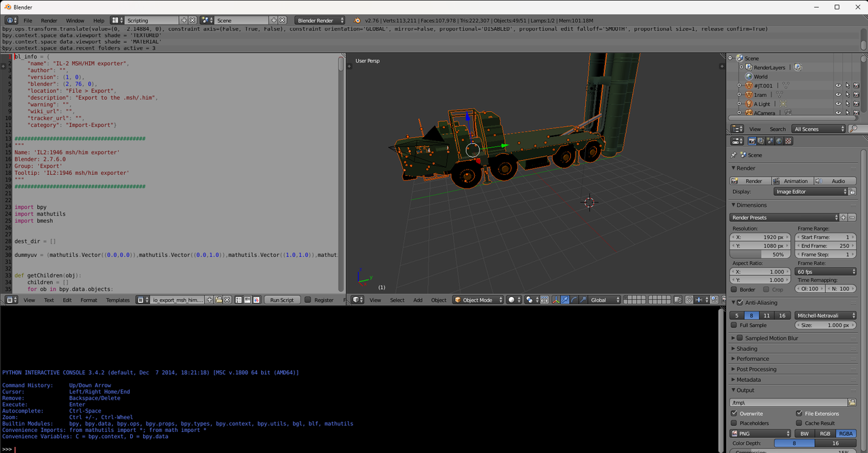Open the World tab globe icon in Properties
The width and height of the screenshot is (868, 453).
pos(779,141)
